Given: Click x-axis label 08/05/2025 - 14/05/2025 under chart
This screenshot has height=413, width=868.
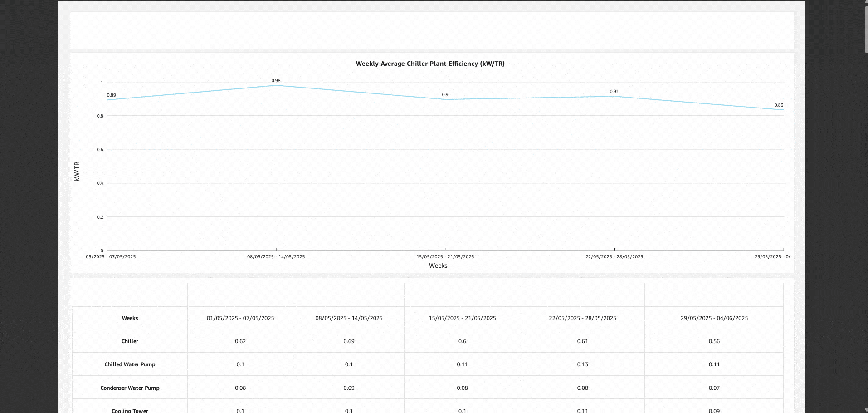Looking at the screenshot, I should (276, 257).
